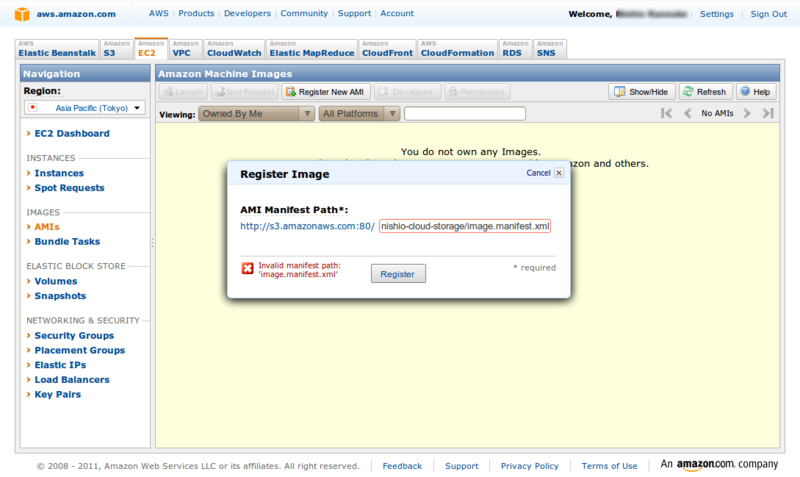
Task: Click the disabled Spot Request button
Action: [244, 92]
